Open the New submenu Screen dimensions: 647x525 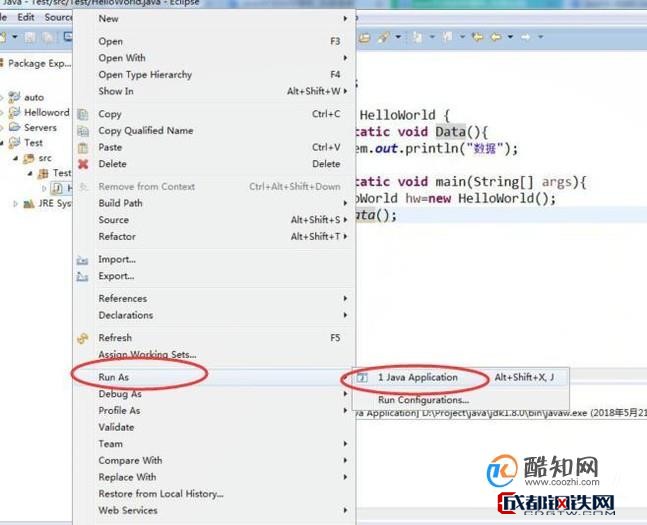click(x=215, y=19)
